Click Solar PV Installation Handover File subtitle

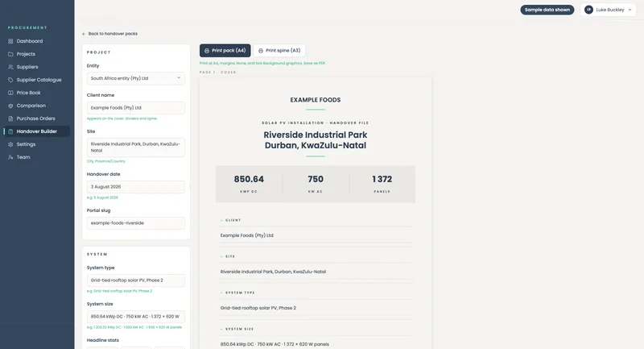pyautogui.click(x=316, y=123)
